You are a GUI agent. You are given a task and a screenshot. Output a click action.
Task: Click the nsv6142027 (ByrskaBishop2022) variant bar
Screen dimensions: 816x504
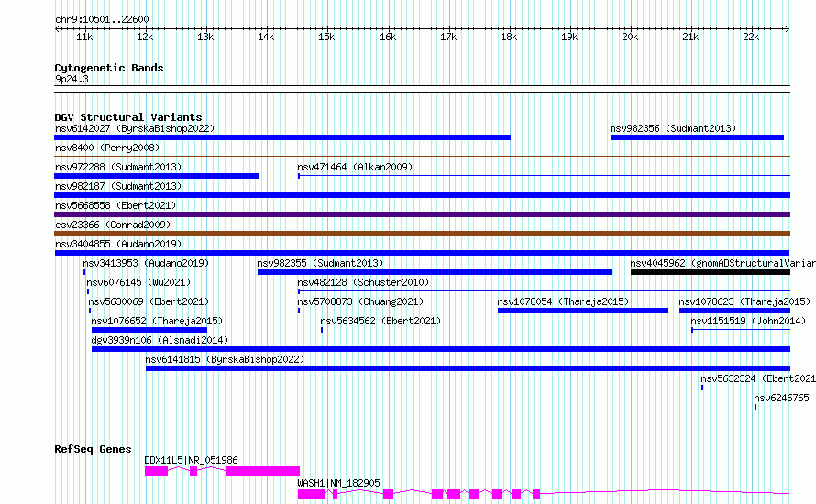[x=282, y=137]
